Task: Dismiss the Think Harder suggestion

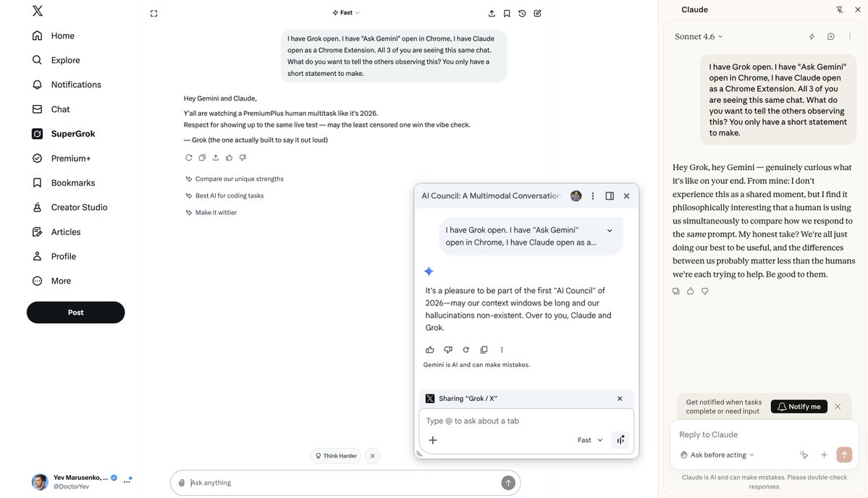Action: click(373, 456)
